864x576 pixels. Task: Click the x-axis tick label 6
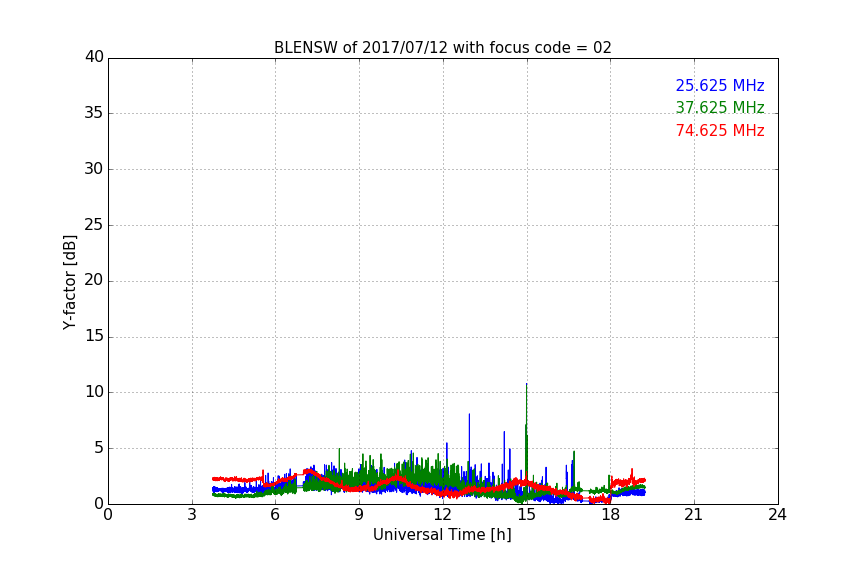pos(276,515)
